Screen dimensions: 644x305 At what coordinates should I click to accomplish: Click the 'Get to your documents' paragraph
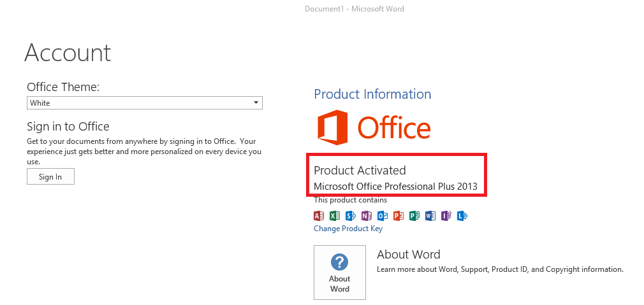click(x=144, y=152)
